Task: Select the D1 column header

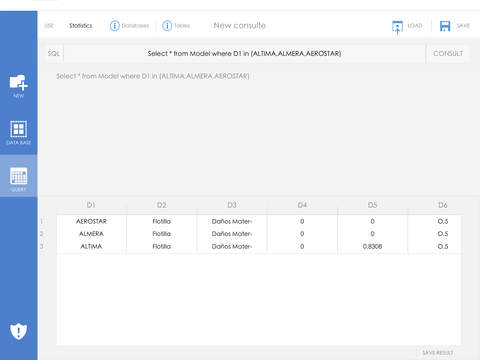Action: [x=91, y=205]
